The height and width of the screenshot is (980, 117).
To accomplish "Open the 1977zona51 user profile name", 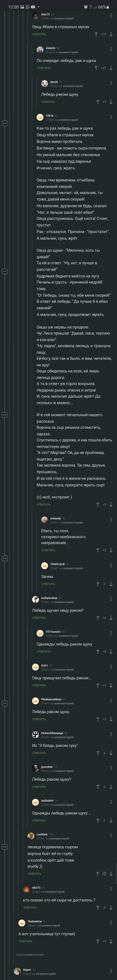I will click(x=53, y=632).
